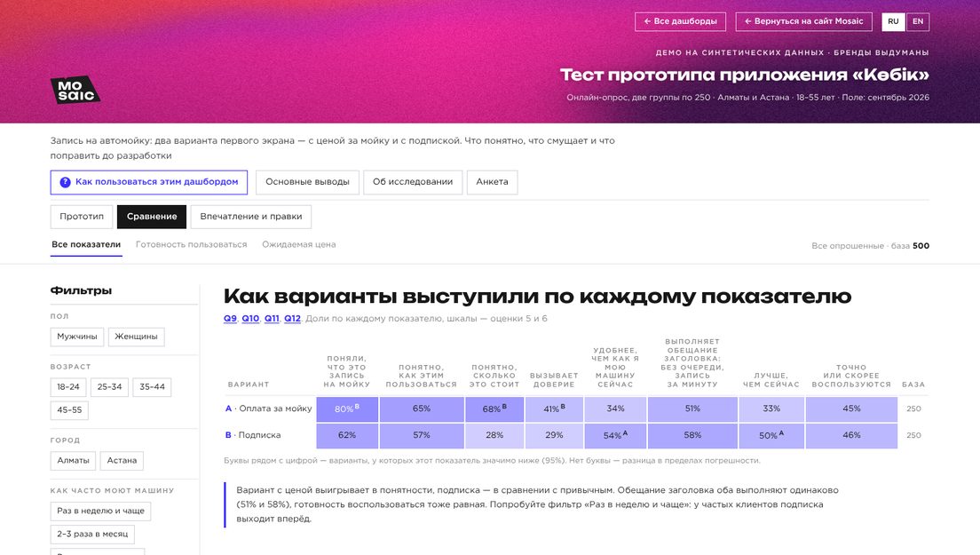Click the 41% cell in row A

point(554,409)
